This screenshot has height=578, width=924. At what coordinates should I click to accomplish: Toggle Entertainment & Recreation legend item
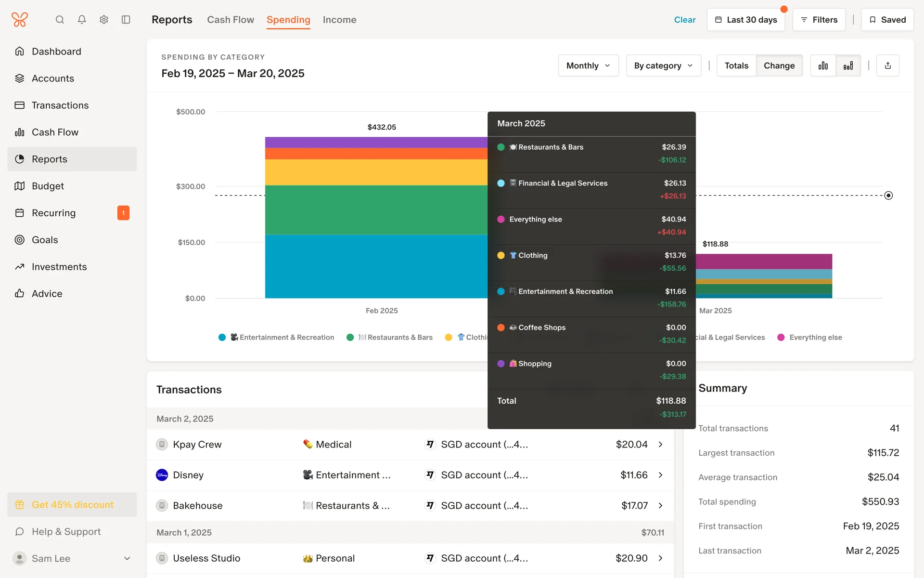tap(277, 337)
